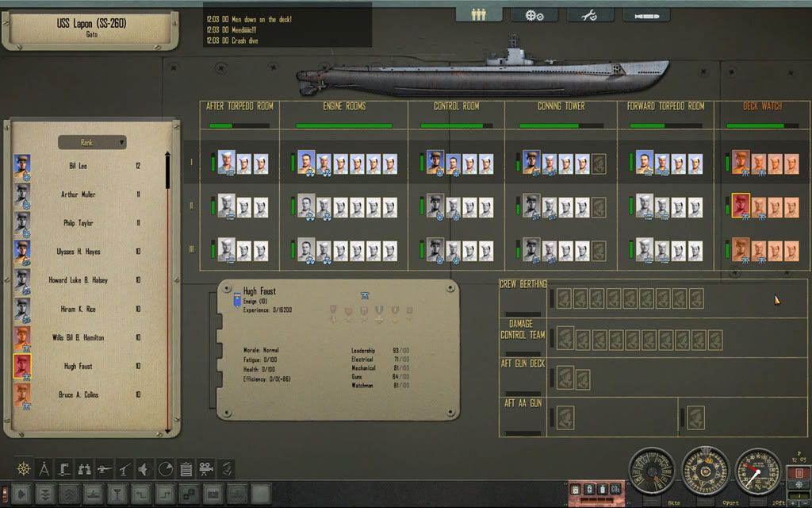Click the Conning Tower efficiency bar
Image resolution: width=812 pixels, height=508 pixels.
click(x=561, y=125)
